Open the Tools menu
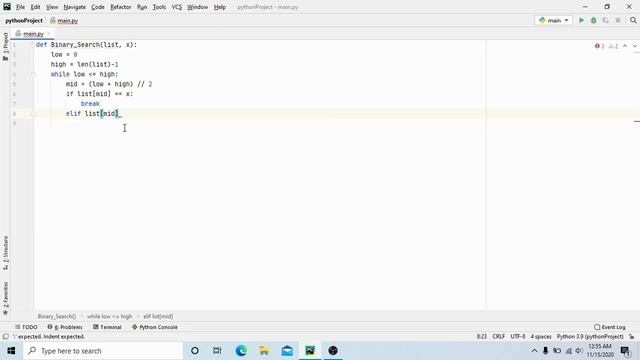Image resolution: width=640 pixels, height=360 pixels. (x=159, y=7)
